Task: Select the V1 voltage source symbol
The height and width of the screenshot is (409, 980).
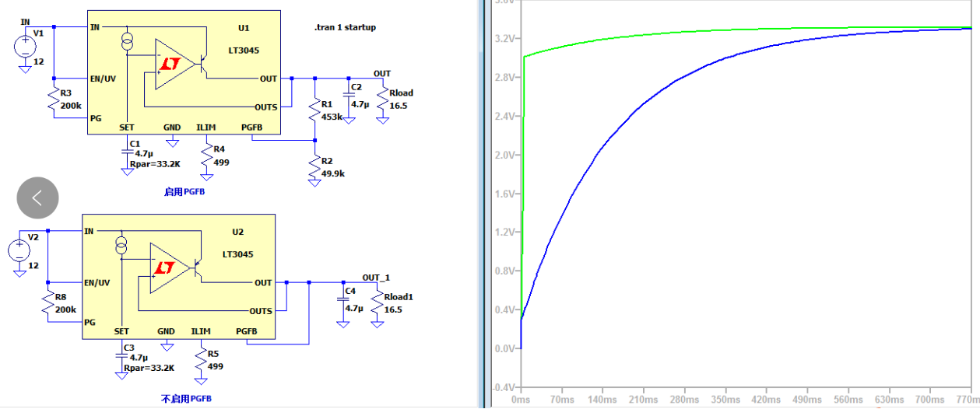Action: point(25,46)
